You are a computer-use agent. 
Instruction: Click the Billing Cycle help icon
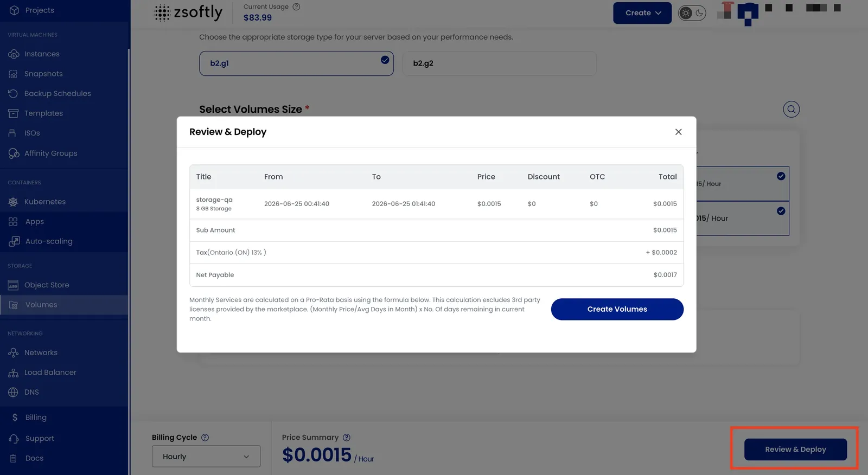point(205,438)
